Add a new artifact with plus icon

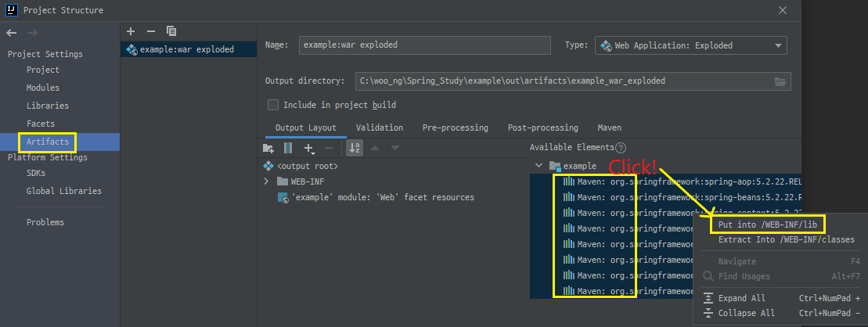point(131,31)
